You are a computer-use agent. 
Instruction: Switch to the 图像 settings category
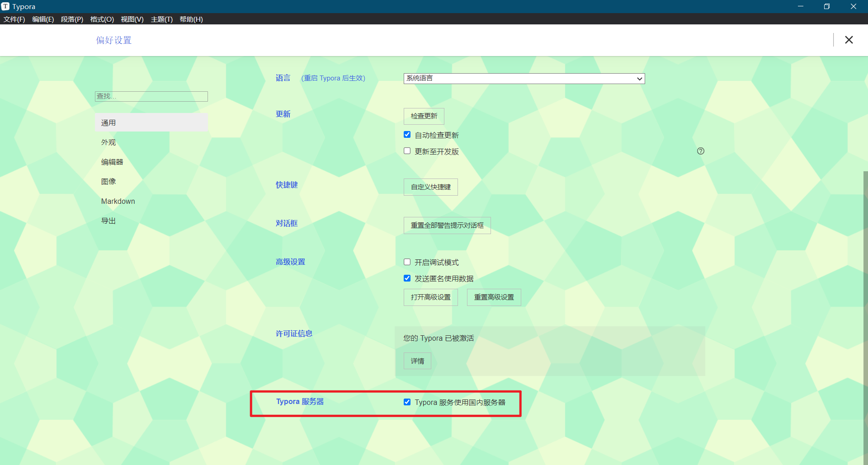tap(151, 181)
